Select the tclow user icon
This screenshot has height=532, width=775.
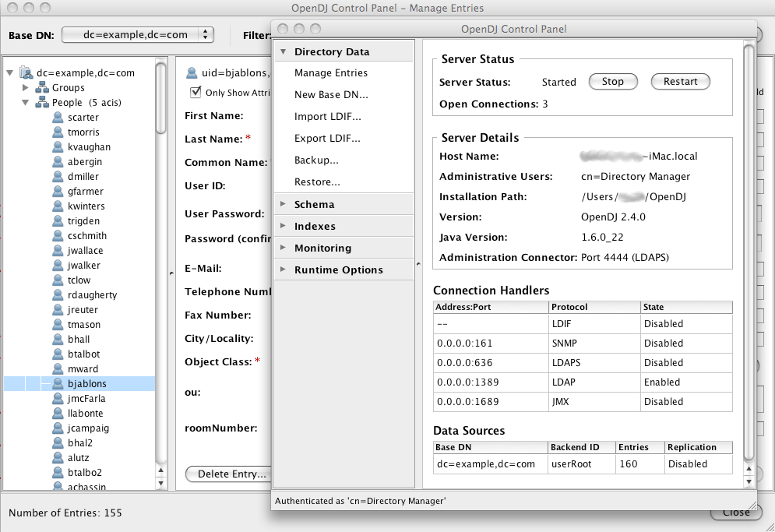click(58, 280)
